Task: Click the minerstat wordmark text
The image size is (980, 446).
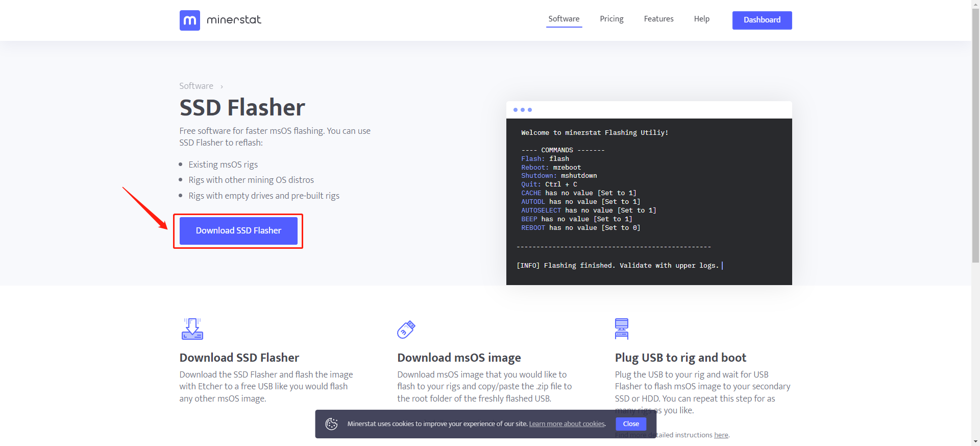Action: (234, 20)
